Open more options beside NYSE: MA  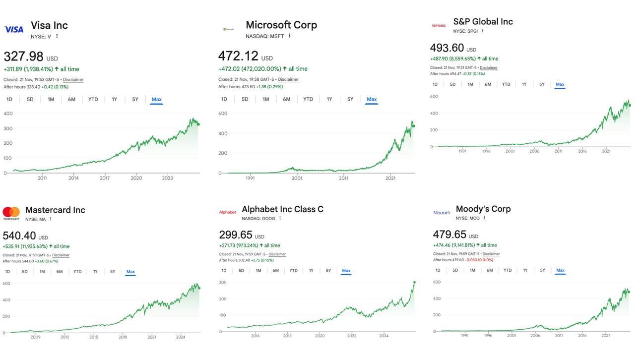pos(51,219)
